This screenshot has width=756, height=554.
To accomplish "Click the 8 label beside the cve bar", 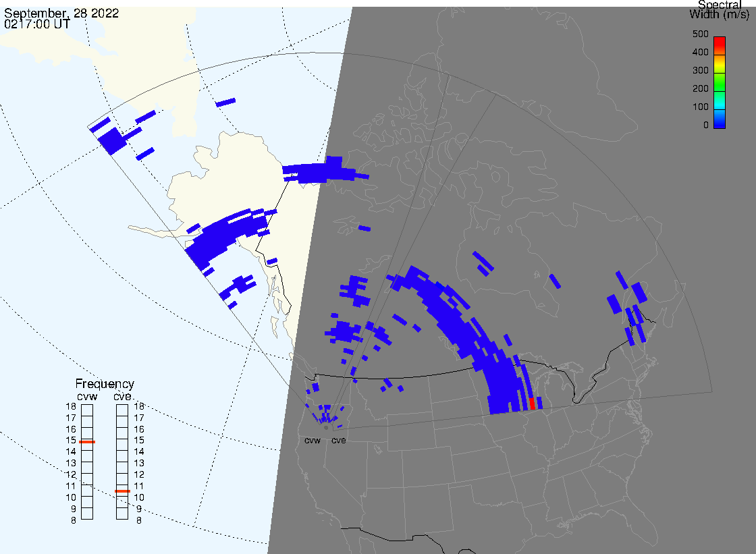I will [x=139, y=521].
